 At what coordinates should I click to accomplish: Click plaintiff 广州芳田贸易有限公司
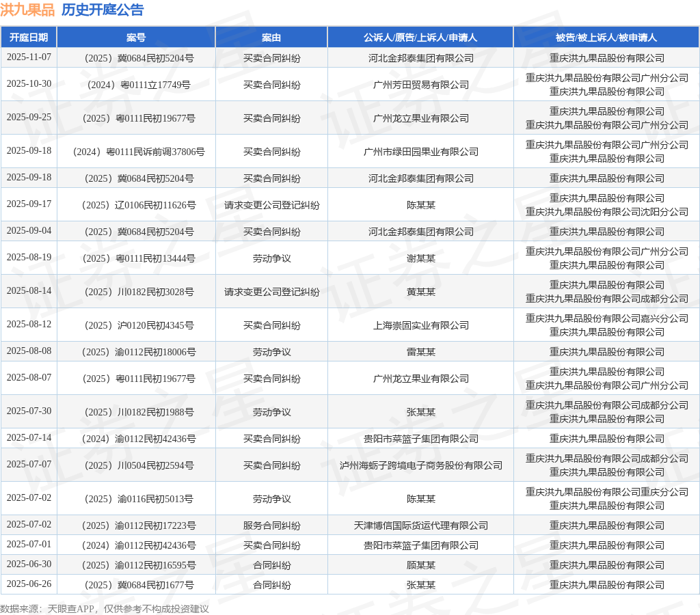(x=420, y=85)
